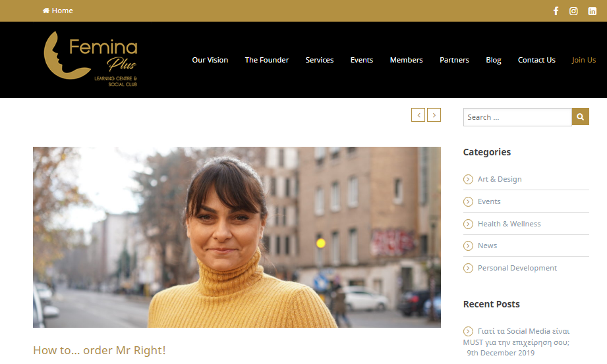Click the Join Us link
The height and width of the screenshot is (364, 607).
584,60
